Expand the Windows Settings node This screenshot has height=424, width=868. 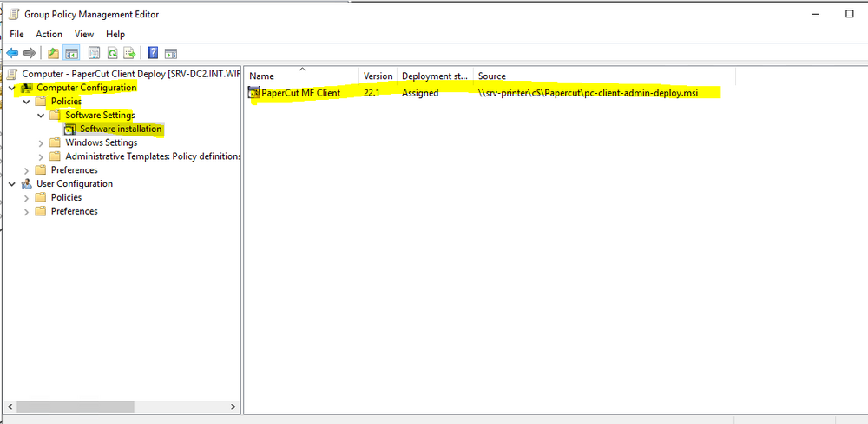(41, 143)
